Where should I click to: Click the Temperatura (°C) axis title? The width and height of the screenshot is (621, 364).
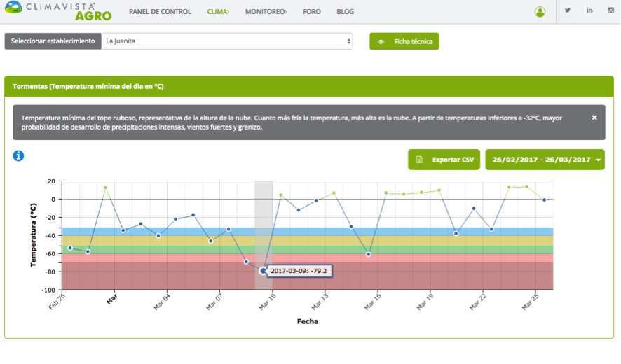(x=33, y=235)
